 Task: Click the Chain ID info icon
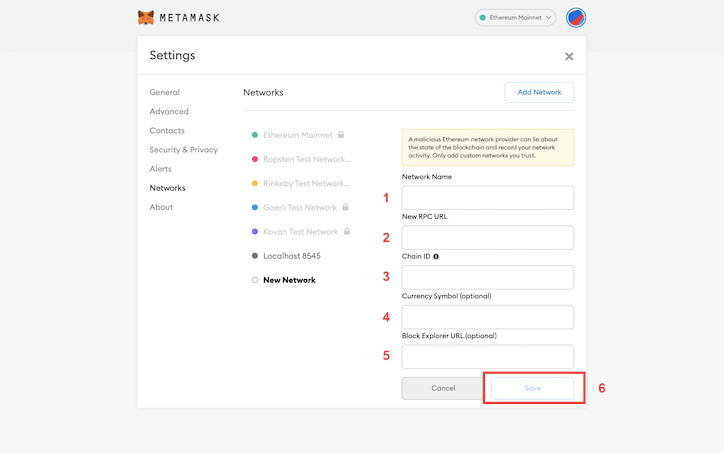tap(436, 256)
